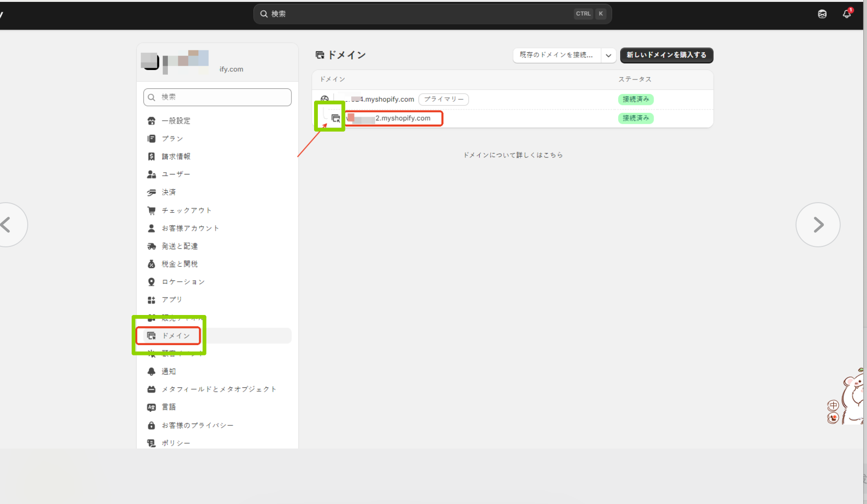This screenshot has height=504, width=867.
Task: Click 新しいドメインを購入する button
Action: click(x=666, y=55)
